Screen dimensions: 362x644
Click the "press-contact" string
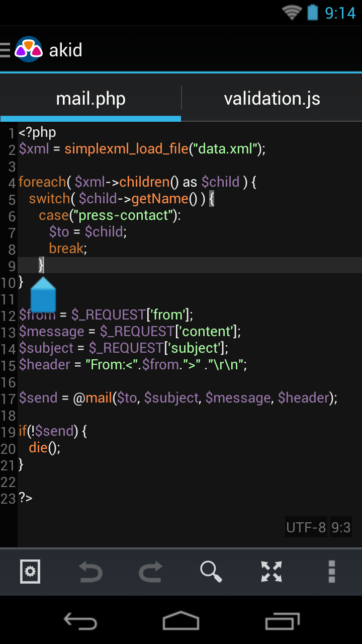[124, 215]
